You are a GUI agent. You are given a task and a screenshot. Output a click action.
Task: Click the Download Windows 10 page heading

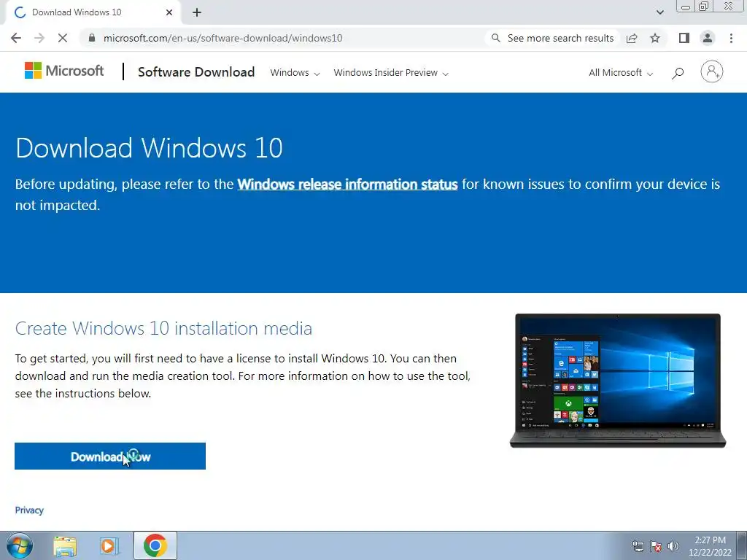149,147
